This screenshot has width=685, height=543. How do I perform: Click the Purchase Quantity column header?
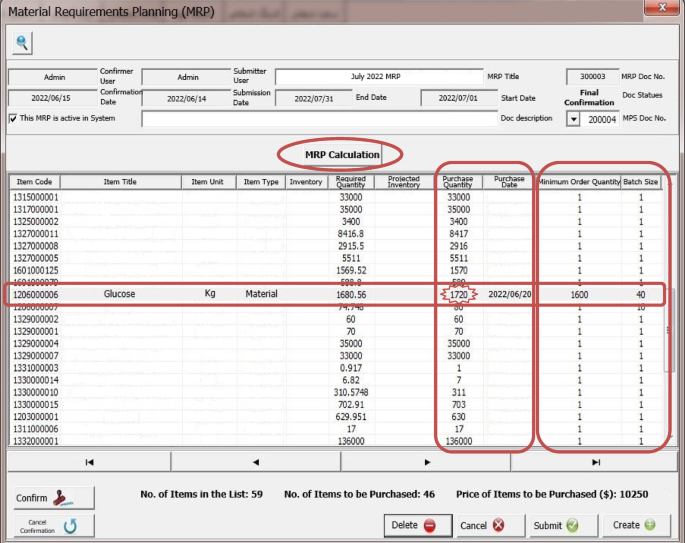[x=458, y=182]
